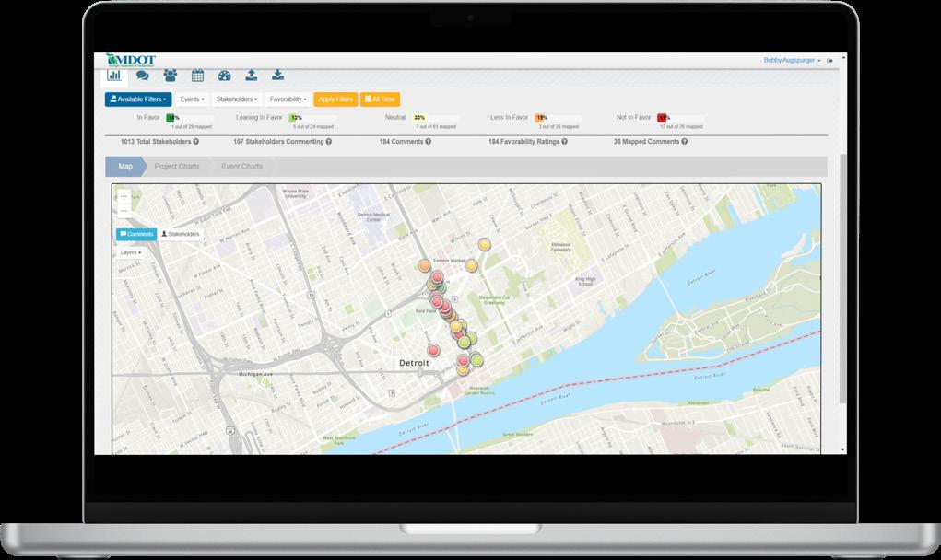This screenshot has height=560, width=941.
Task: Click the orange marker left of Eastern Market
Action: pyautogui.click(x=424, y=265)
